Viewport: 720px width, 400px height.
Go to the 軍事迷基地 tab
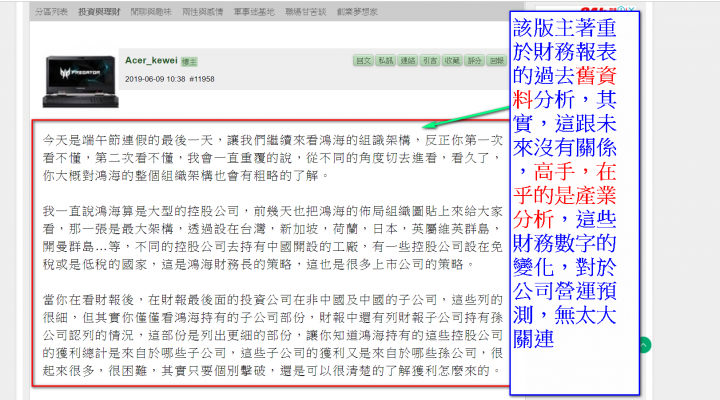[x=254, y=12]
